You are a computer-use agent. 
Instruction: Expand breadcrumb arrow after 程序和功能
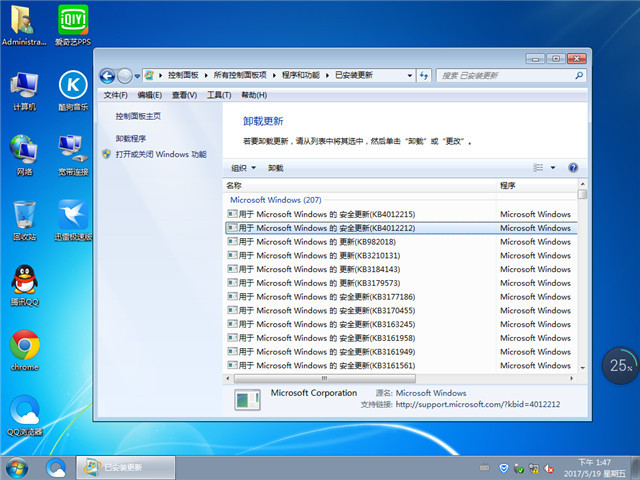(327, 75)
